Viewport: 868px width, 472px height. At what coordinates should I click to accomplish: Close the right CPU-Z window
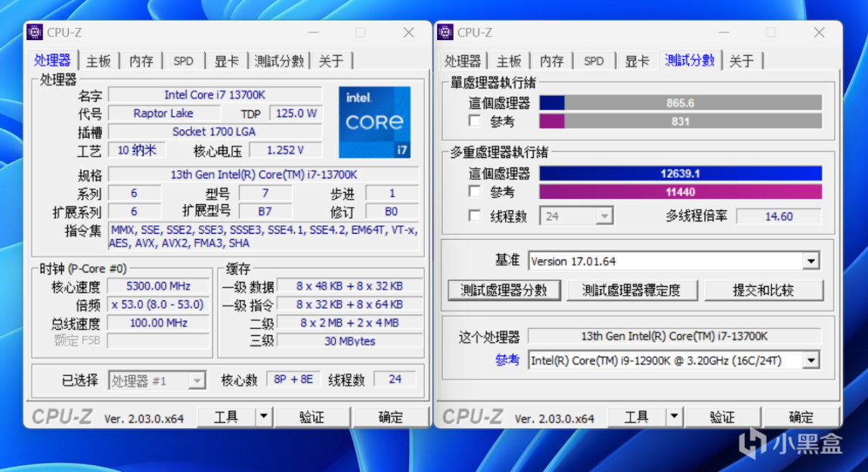pos(820,33)
